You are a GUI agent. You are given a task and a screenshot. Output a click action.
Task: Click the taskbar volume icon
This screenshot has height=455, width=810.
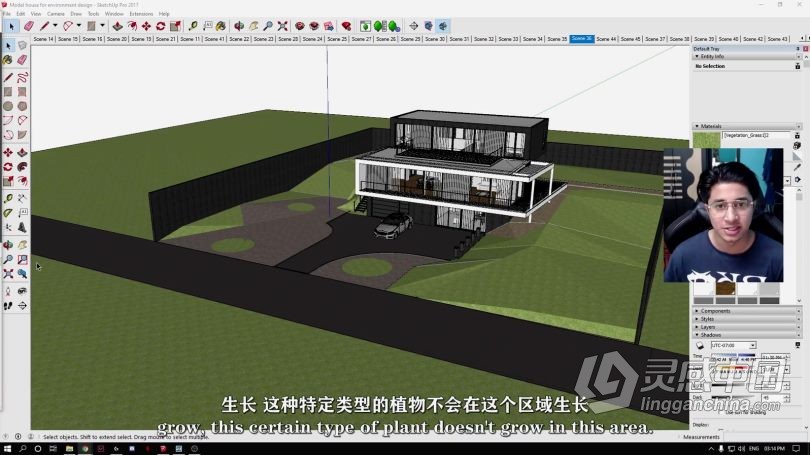pos(742,449)
